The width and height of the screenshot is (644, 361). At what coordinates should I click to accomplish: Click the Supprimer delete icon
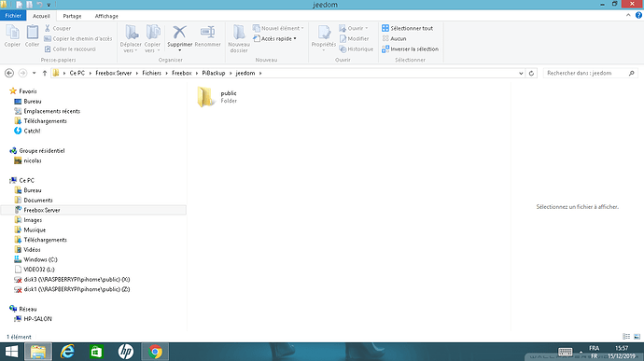coord(179,33)
